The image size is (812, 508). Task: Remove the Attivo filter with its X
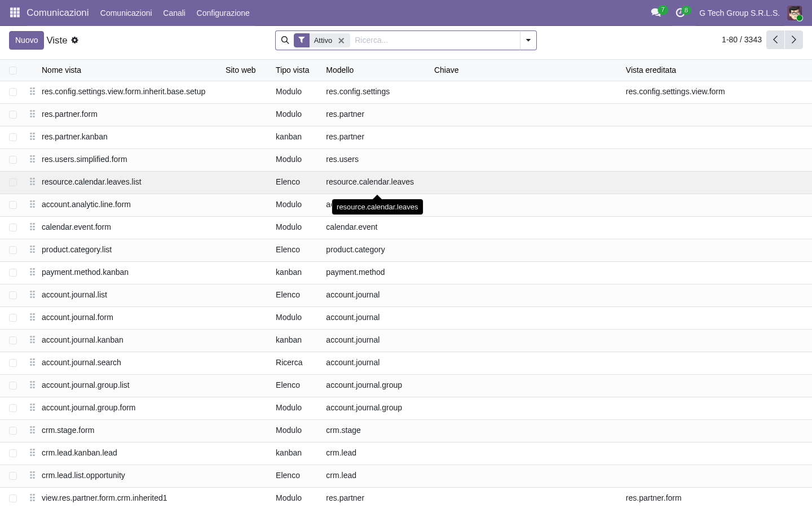(341, 41)
